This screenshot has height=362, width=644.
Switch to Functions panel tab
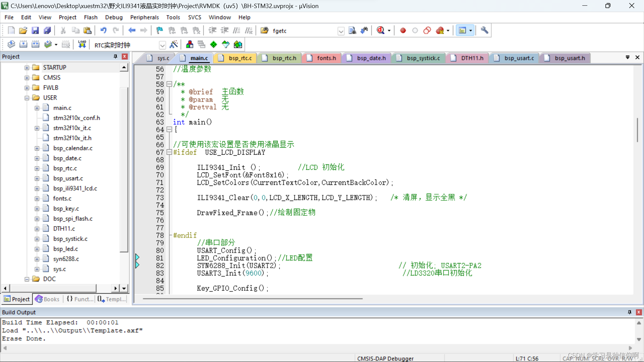(80, 299)
